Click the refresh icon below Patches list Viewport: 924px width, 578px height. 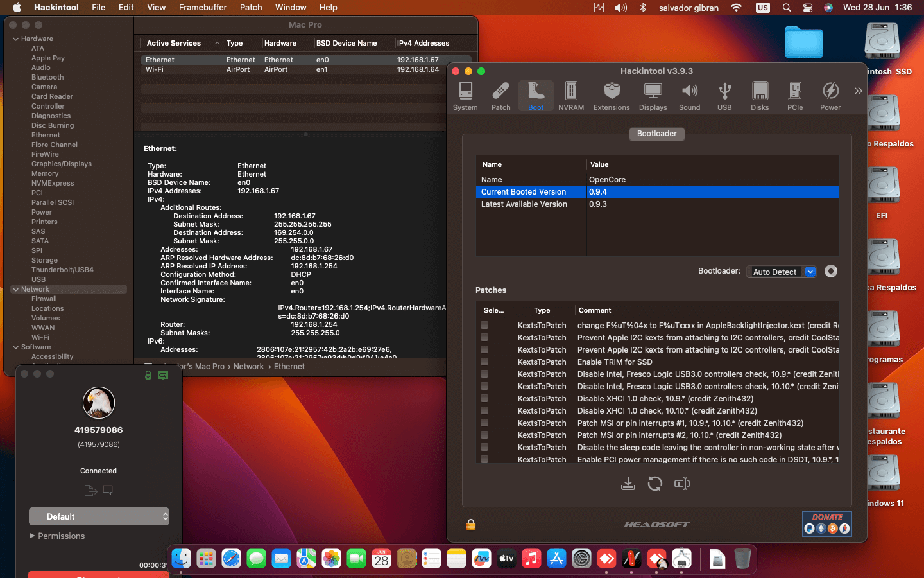(655, 484)
